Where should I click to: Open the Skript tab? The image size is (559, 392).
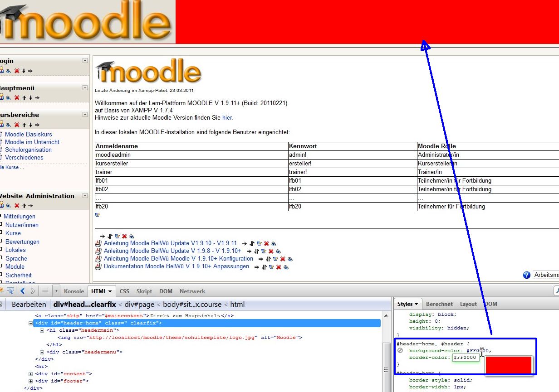tap(144, 291)
